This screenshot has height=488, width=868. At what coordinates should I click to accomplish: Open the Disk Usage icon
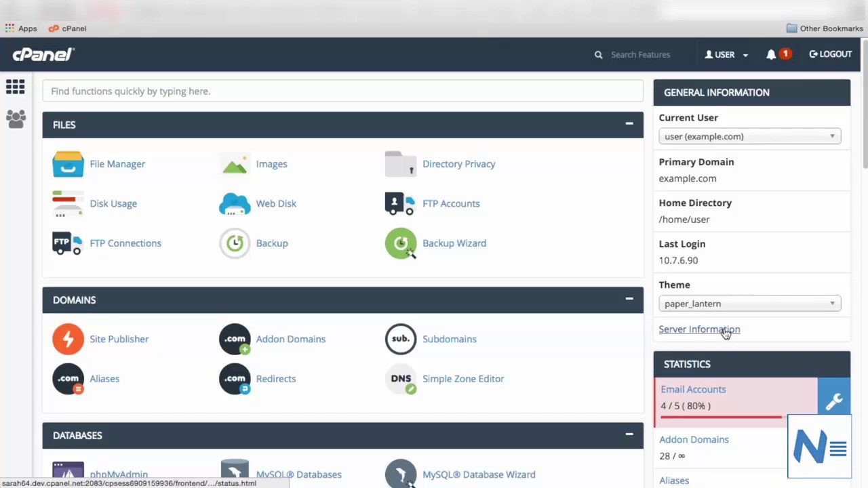[68, 203]
